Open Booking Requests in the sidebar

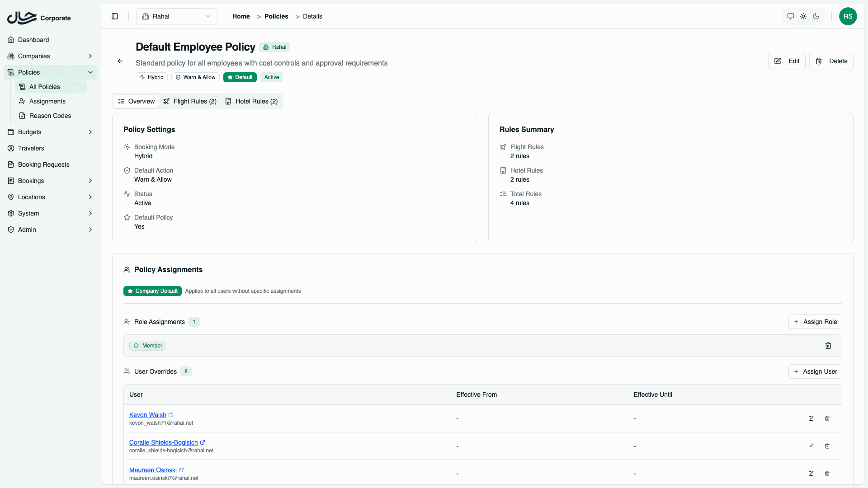(43, 164)
